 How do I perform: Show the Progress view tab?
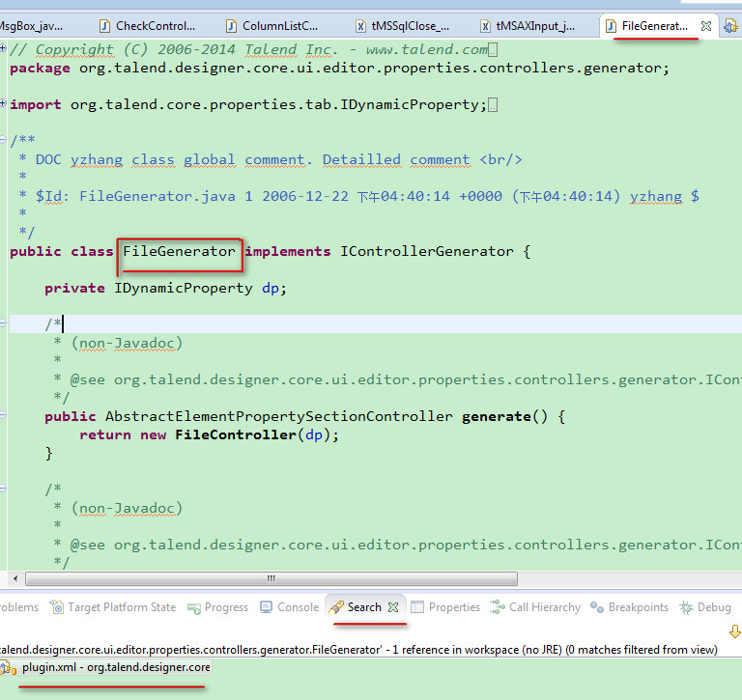point(218,607)
